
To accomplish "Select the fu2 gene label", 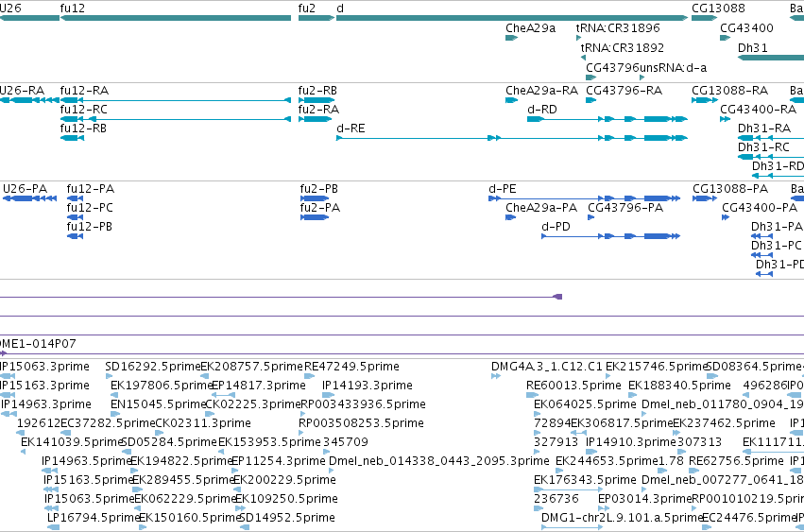I will [x=307, y=9].
